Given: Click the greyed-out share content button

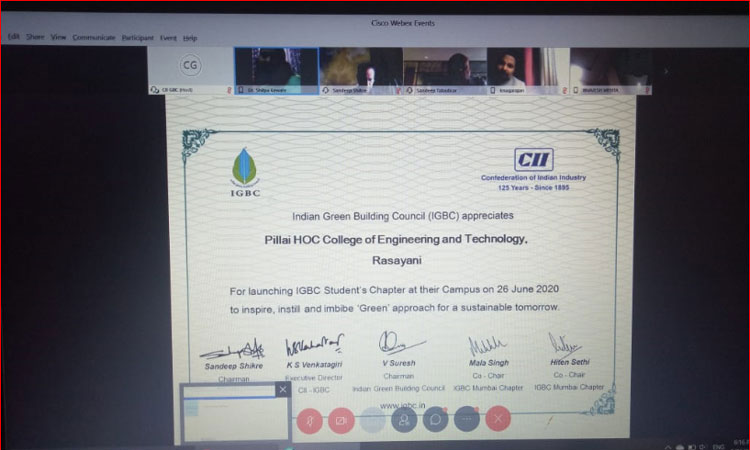Looking at the screenshot, I should [373, 420].
